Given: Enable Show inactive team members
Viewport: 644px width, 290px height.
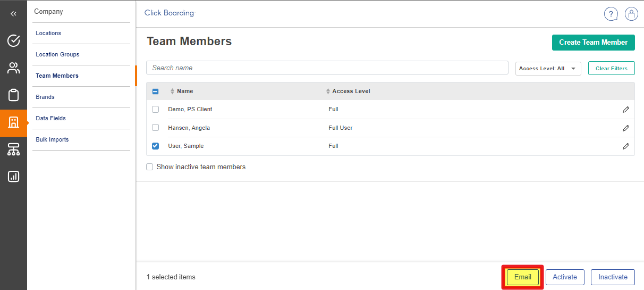Looking at the screenshot, I should tap(150, 167).
